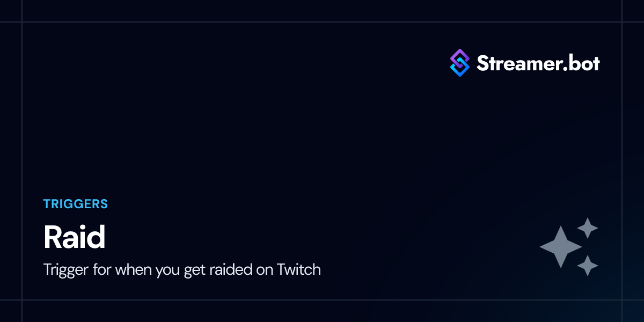
Task: Click the word Streamer in the wordmark
Action: tap(516, 63)
